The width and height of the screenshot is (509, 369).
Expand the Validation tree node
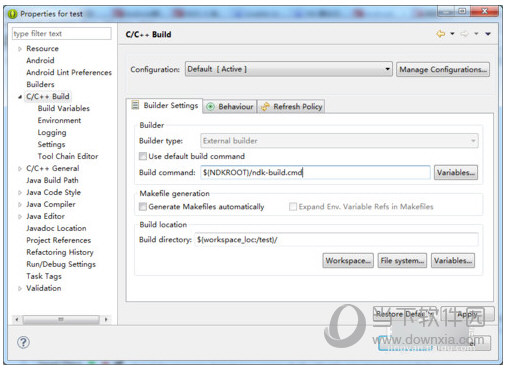click(20, 289)
